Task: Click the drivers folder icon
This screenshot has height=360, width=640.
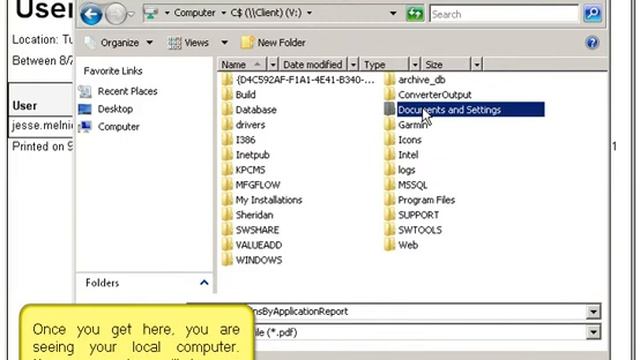Action: [x=227, y=125]
